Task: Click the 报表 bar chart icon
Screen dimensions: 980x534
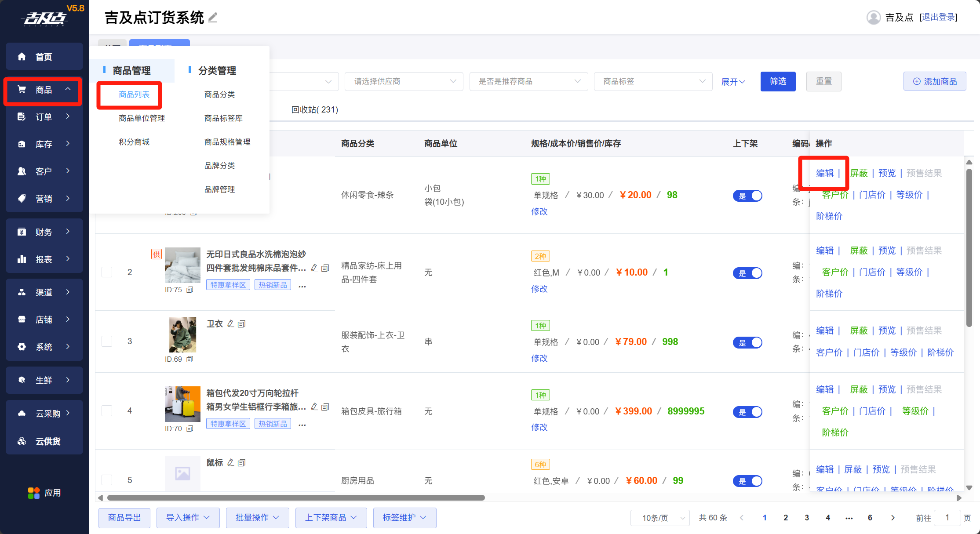Action: (22, 259)
